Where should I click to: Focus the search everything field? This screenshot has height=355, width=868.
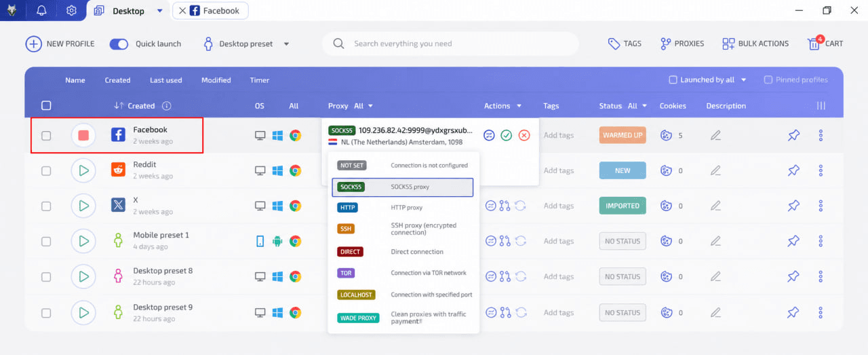coord(450,43)
